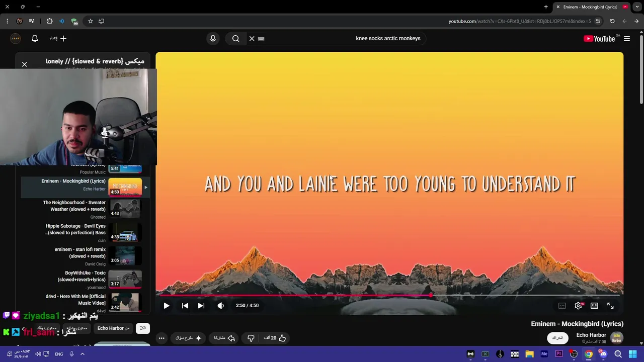Reload the page

pyautogui.click(x=612, y=21)
